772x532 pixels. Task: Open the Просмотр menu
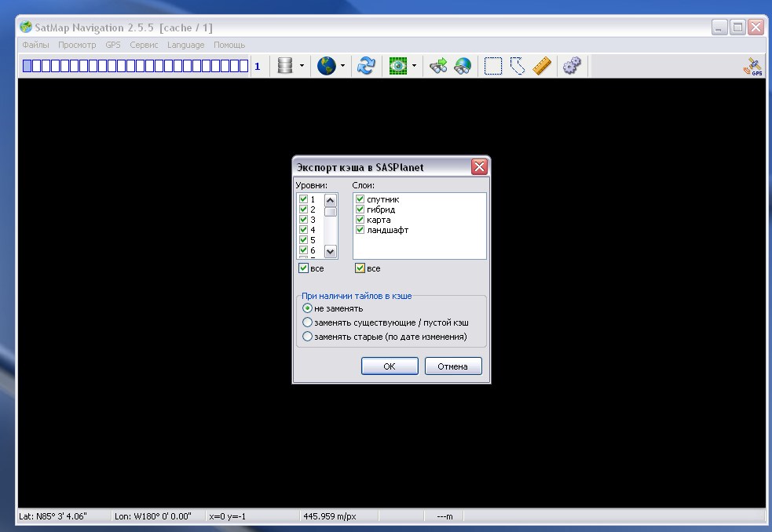[x=77, y=45]
